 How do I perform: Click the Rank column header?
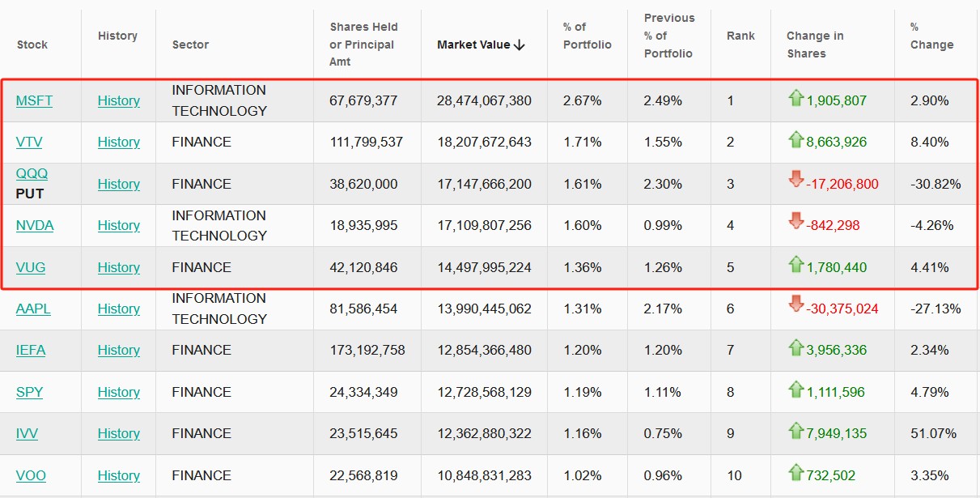[x=740, y=36]
